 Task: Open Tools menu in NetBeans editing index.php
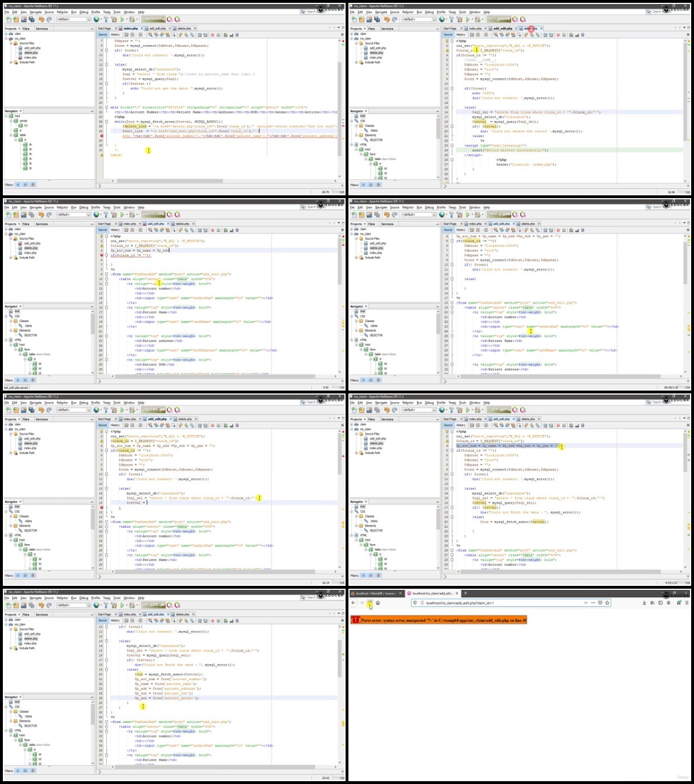pyautogui.click(x=117, y=12)
